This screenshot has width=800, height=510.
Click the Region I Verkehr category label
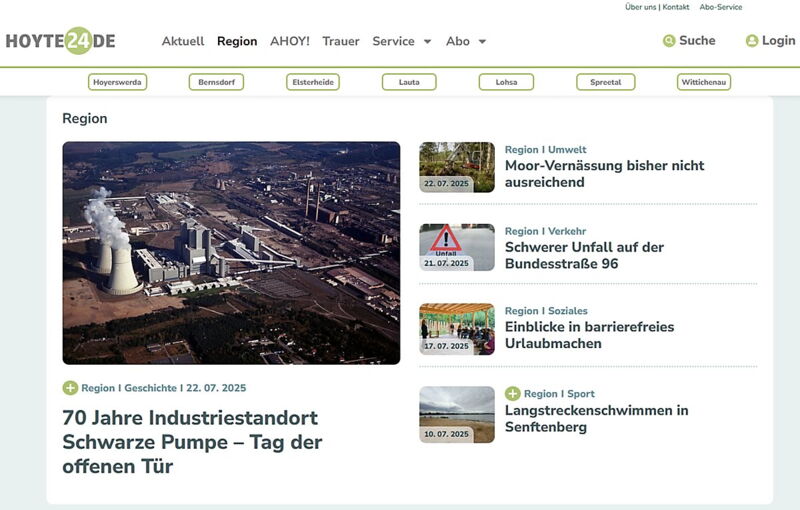click(x=545, y=231)
